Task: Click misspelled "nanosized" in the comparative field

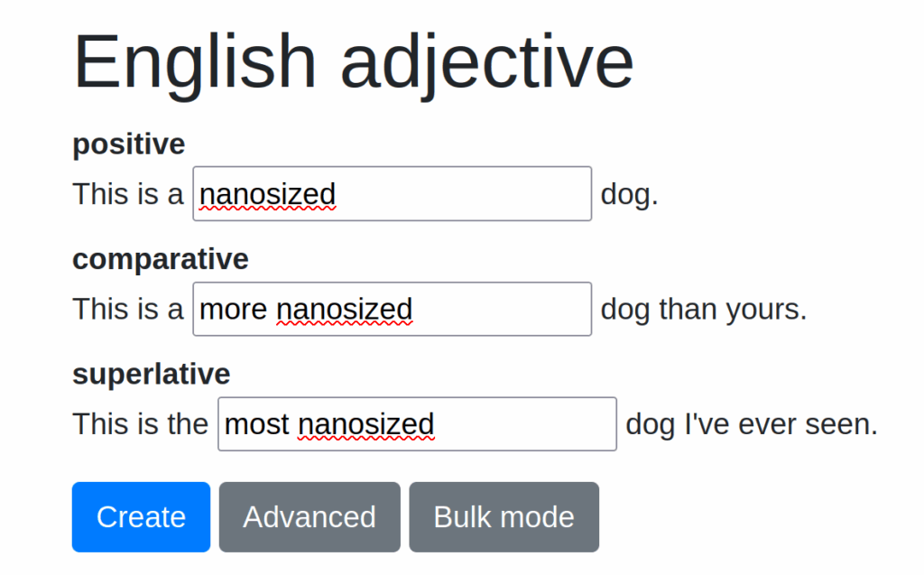Action: point(344,310)
